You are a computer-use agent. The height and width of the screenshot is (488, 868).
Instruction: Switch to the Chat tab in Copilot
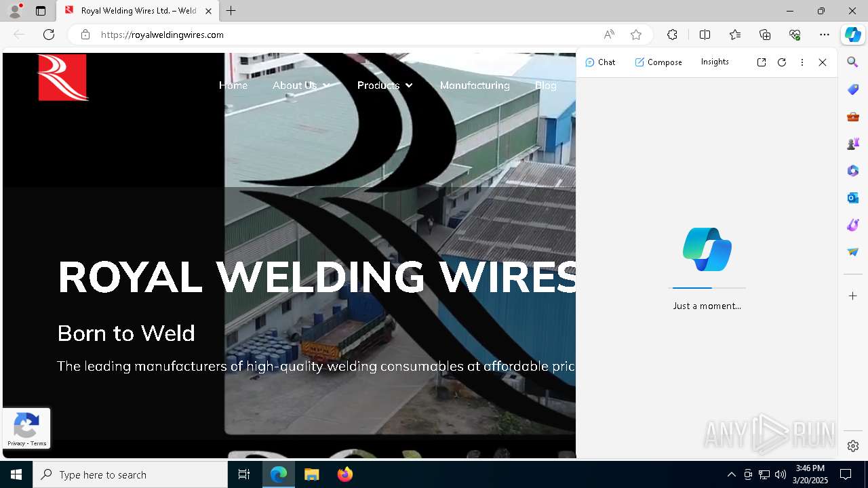(600, 62)
